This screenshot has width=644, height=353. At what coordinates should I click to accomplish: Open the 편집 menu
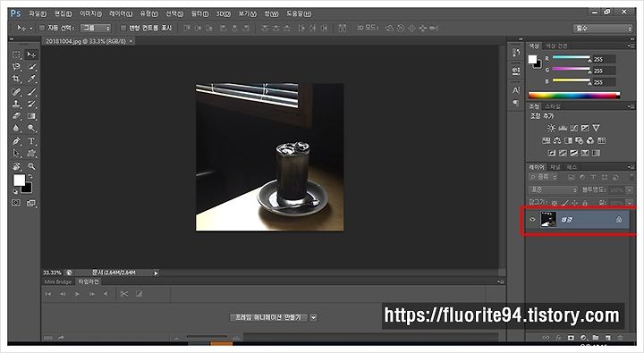click(x=63, y=13)
